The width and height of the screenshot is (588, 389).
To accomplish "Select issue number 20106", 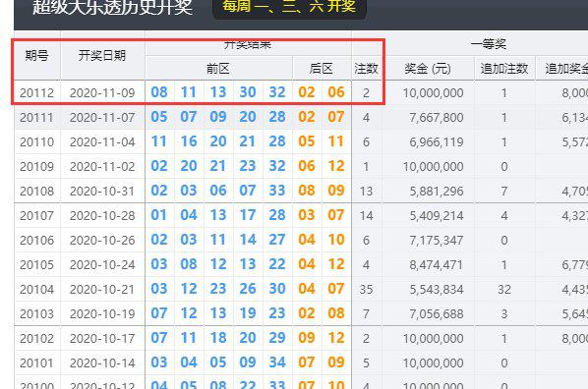I will (36, 241).
